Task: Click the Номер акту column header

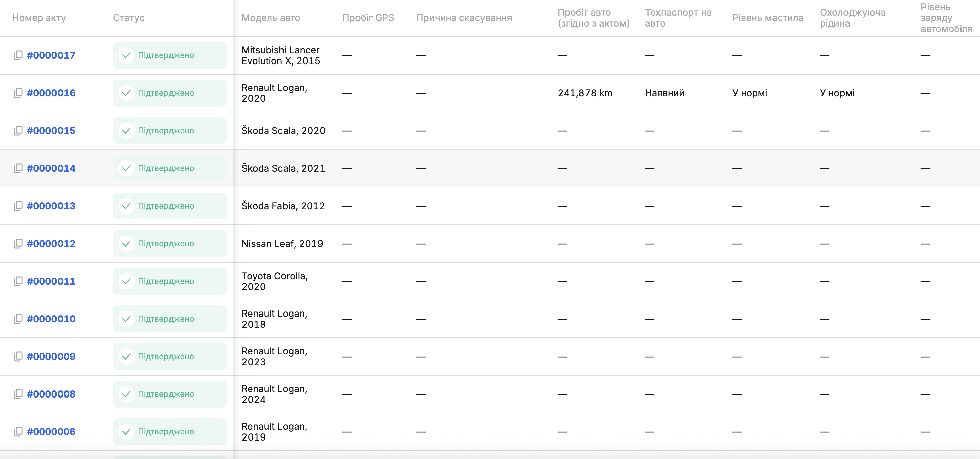Action: point(39,18)
